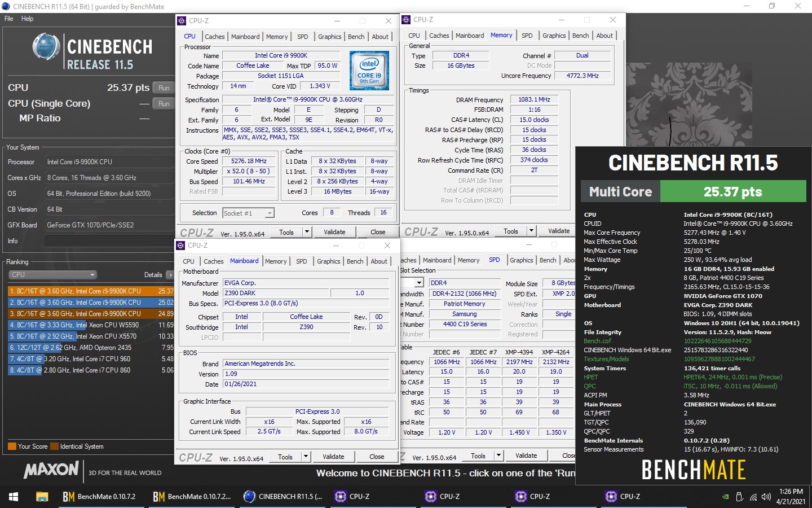
Task: Select the Bench tab in the CPU-Z Processor window
Action: click(x=356, y=37)
